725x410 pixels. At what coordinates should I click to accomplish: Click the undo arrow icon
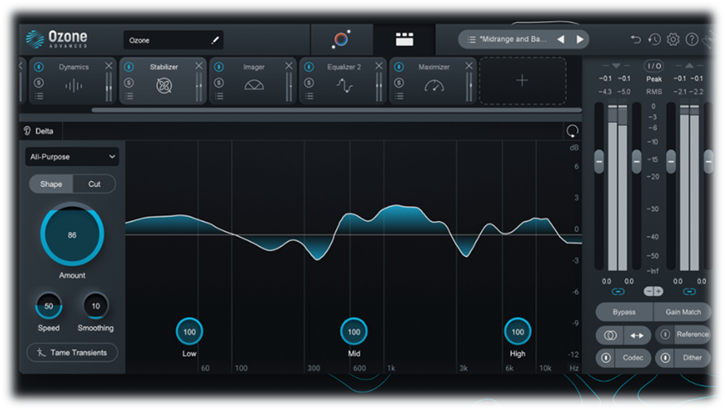click(636, 40)
